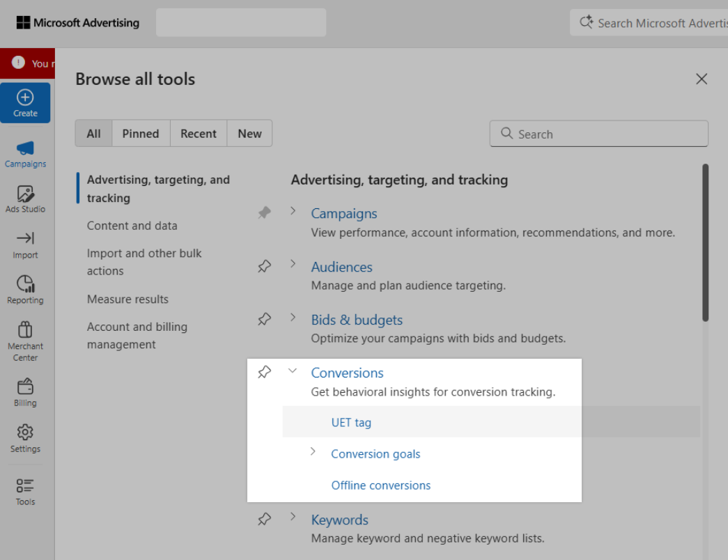Pin the Conversions tool category
Viewport: 728px width, 560px height.
pos(264,373)
